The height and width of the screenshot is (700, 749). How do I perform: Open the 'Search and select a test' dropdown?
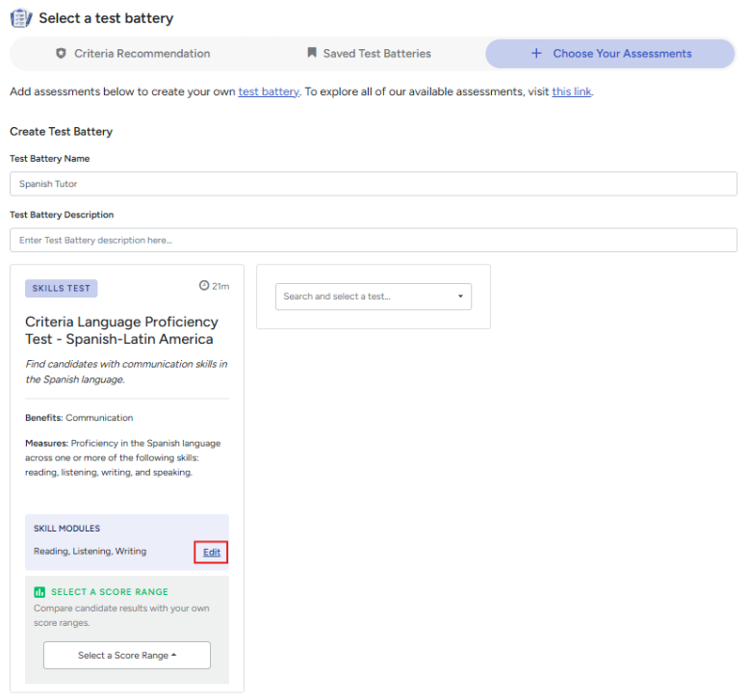coord(374,297)
